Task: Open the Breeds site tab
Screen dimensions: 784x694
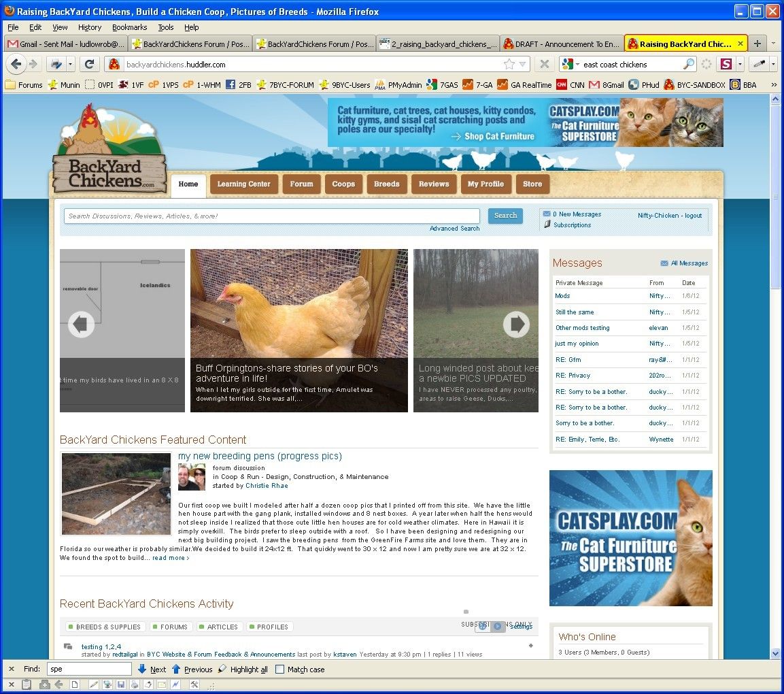Action: pyautogui.click(x=386, y=184)
